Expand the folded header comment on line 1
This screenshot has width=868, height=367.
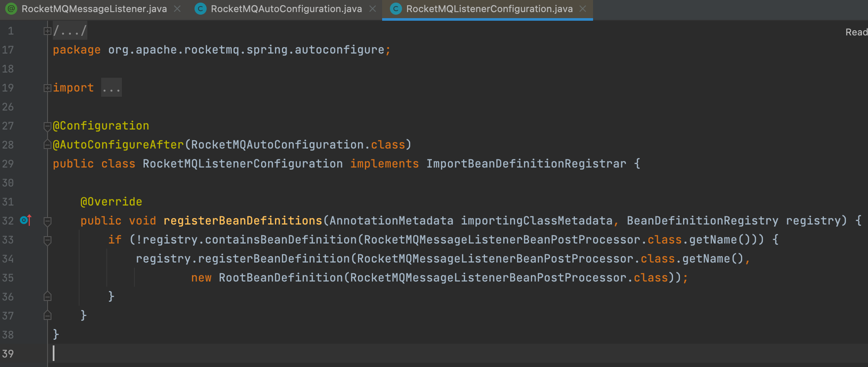(x=48, y=31)
